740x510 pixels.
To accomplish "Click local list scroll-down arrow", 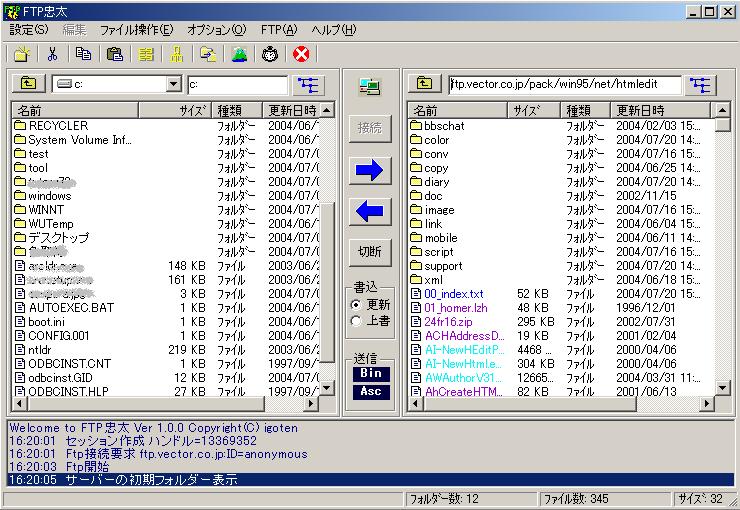I will click(x=327, y=388).
